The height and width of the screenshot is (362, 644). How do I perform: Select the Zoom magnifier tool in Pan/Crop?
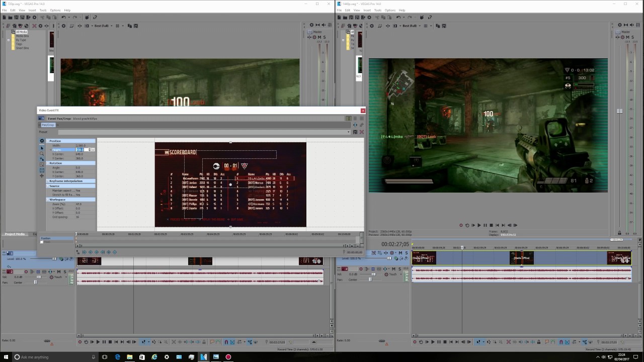coord(42,154)
